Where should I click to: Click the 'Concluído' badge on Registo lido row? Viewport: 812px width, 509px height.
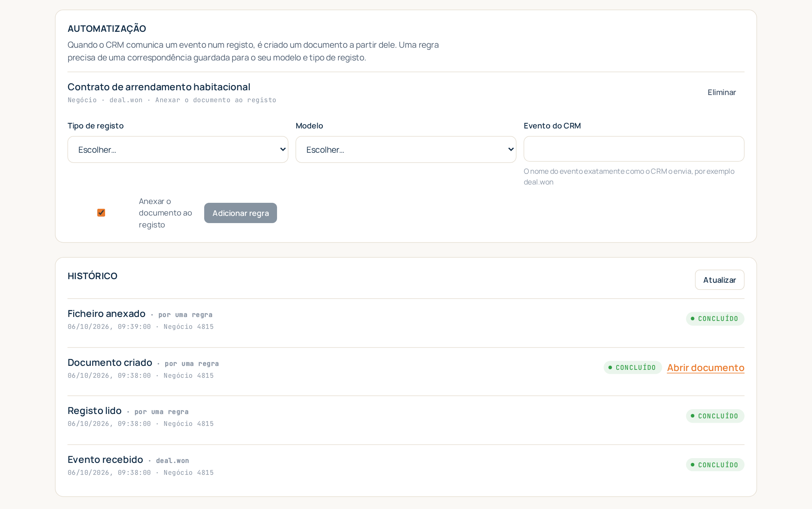click(x=715, y=416)
